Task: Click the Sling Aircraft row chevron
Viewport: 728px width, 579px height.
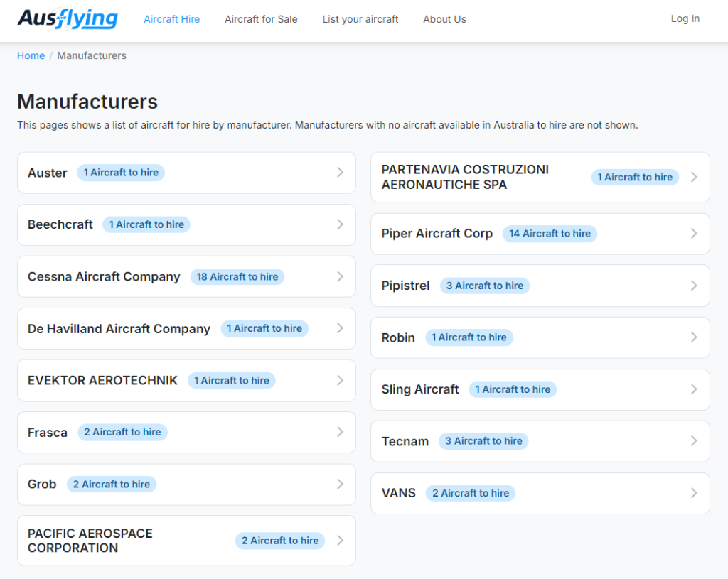Action: coord(694,389)
